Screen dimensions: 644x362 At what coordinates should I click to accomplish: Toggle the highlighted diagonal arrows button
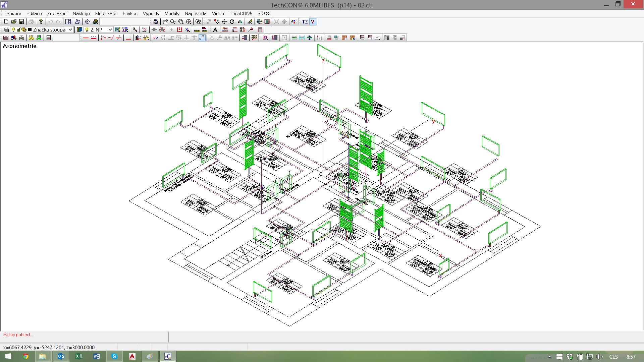tap(202, 38)
